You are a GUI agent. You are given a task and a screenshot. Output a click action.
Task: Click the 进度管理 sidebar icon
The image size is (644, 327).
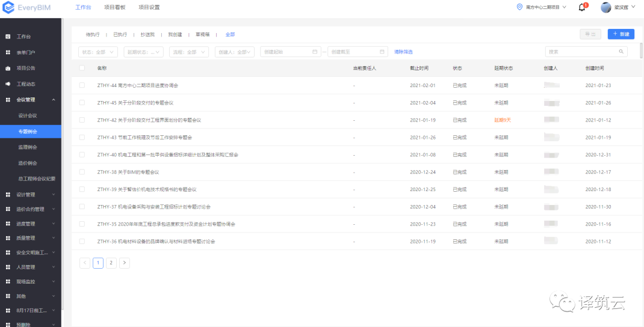click(8, 224)
